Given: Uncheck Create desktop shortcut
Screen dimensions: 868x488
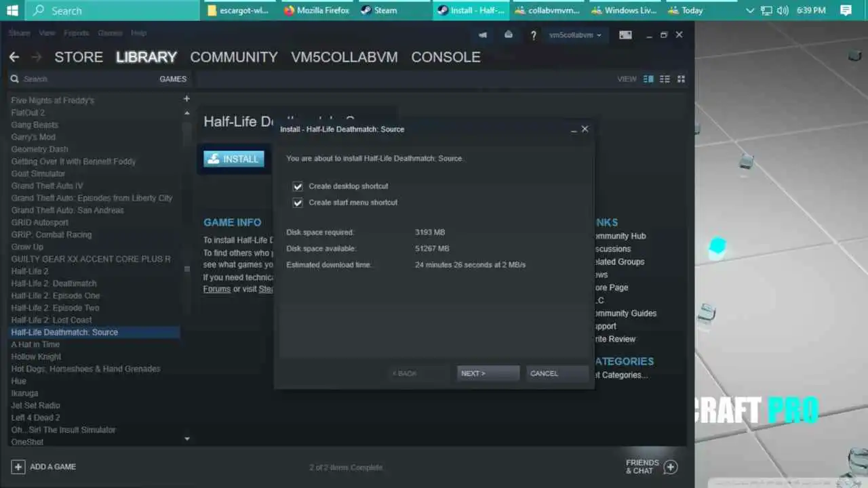Looking at the screenshot, I should pyautogui.click(x=298, y=186).
